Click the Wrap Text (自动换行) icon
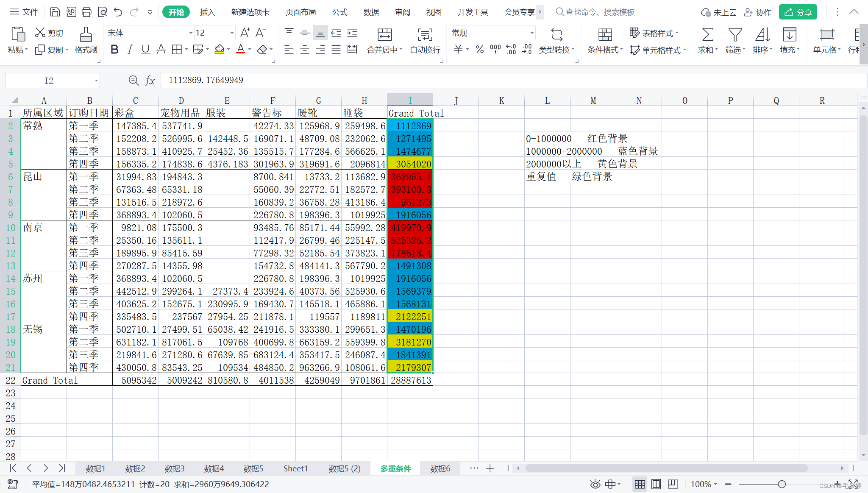This screenshot has width=868, height=493. point(425,35)
